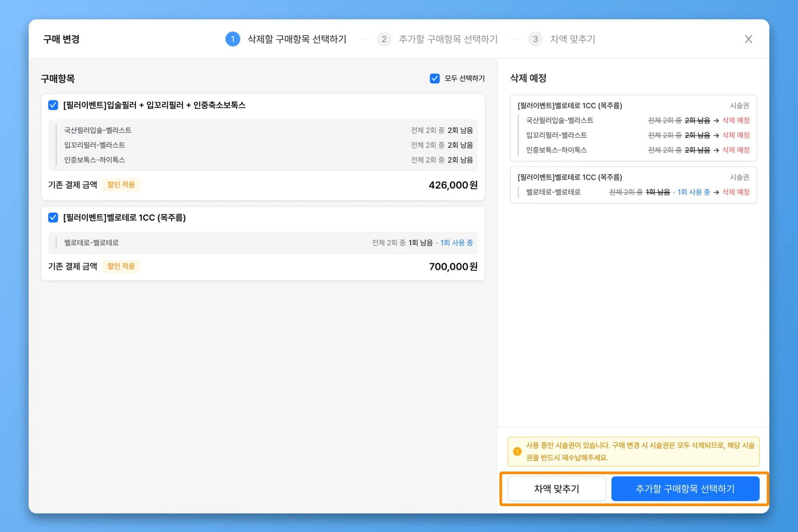Uncheck the 벨로테로 1CC (목주름) purchase item
Viewport: 798px width, 532px height.
click(x=53, y=217)
